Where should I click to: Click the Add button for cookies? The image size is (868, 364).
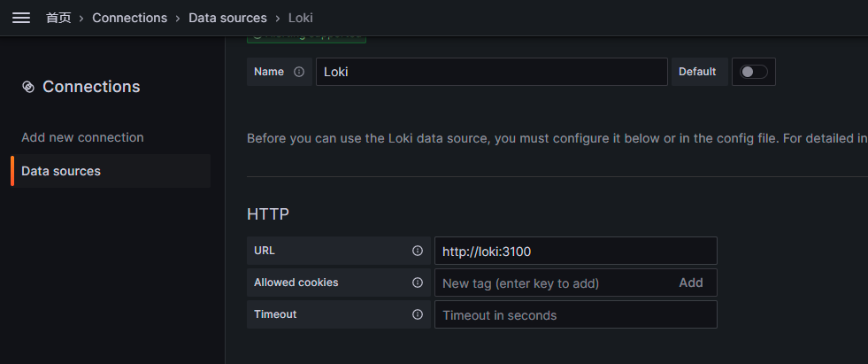[691, 283]
